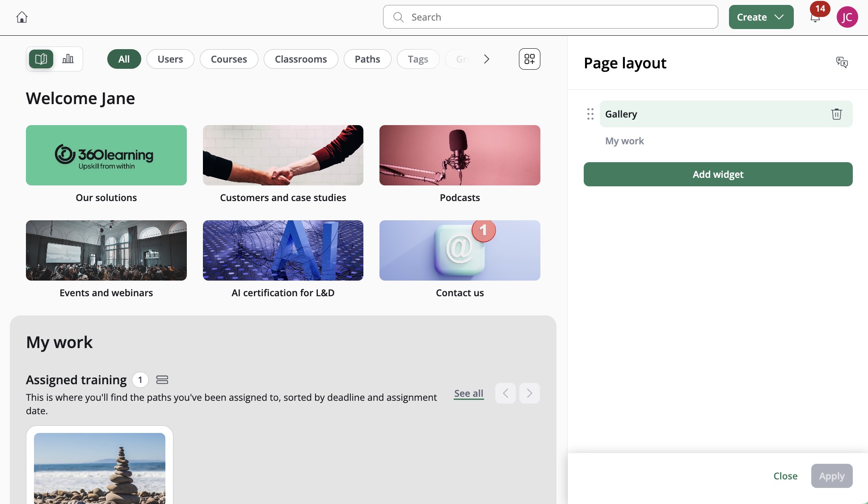Switch to the statistics chart view
The image size is (868, 504).
(x=68, y=59)
